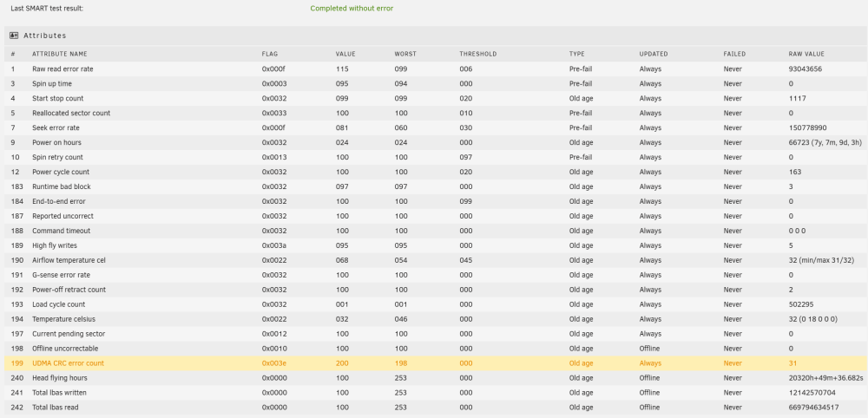The height and width of the screenshot is (418, 868).
Task: Select 'Spin up time' attribute row
Action: [436, 83]
